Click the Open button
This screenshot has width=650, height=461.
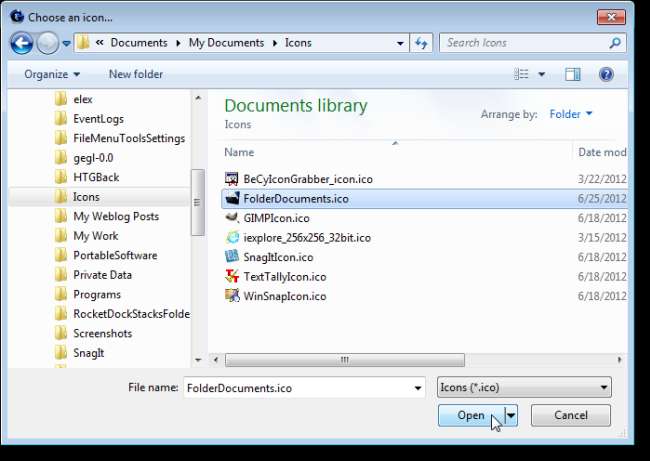click(471, 415)
